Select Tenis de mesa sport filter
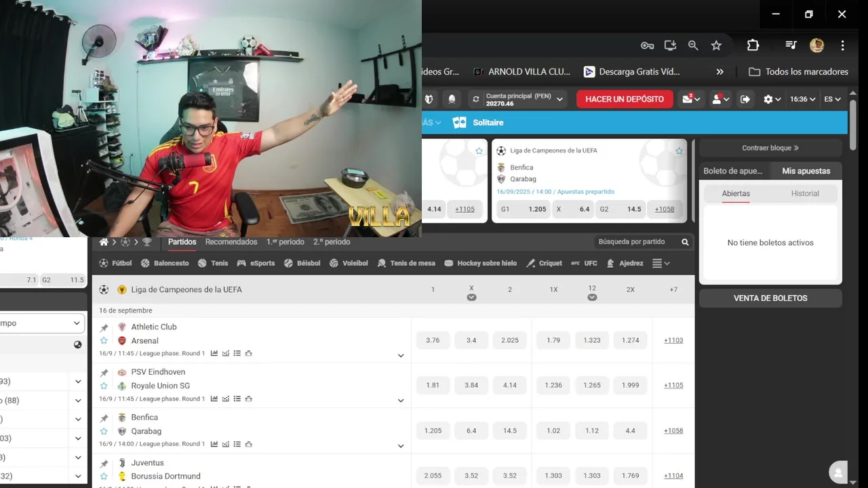The image size is (868, 488). click(x=406, y=263)
